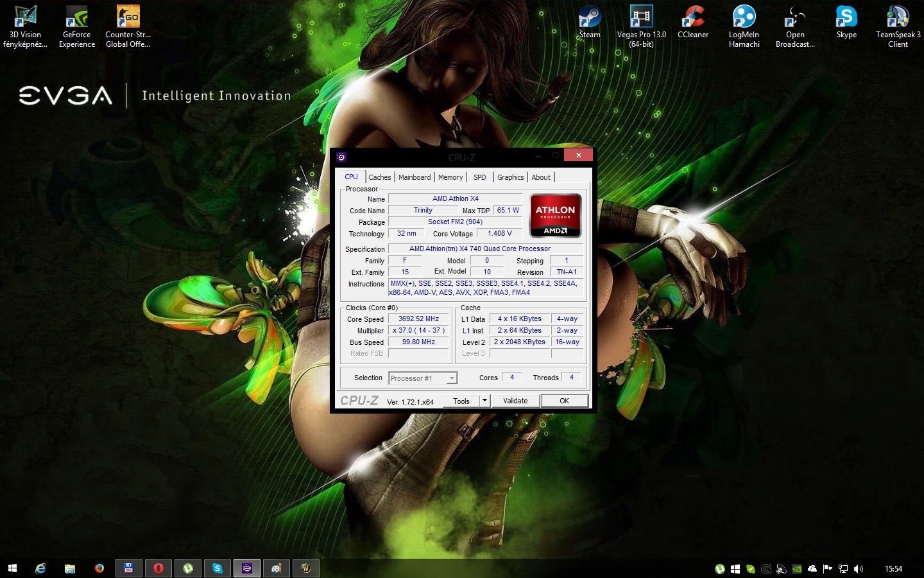924x578 pixels.
Task: Open the Graphics tab
Action: click(510, 177)
